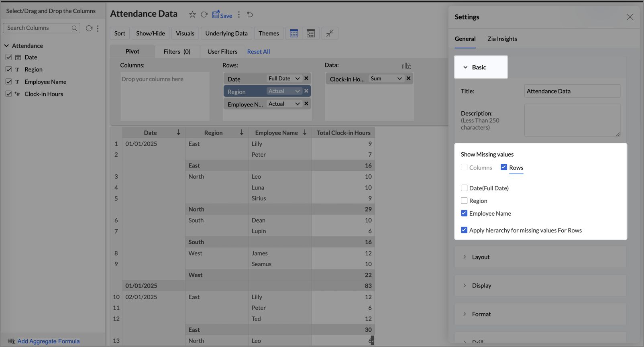Open data settings icon next to Data label
The height and width of the screenshot is (347, 644).
[x=406, y=65]
